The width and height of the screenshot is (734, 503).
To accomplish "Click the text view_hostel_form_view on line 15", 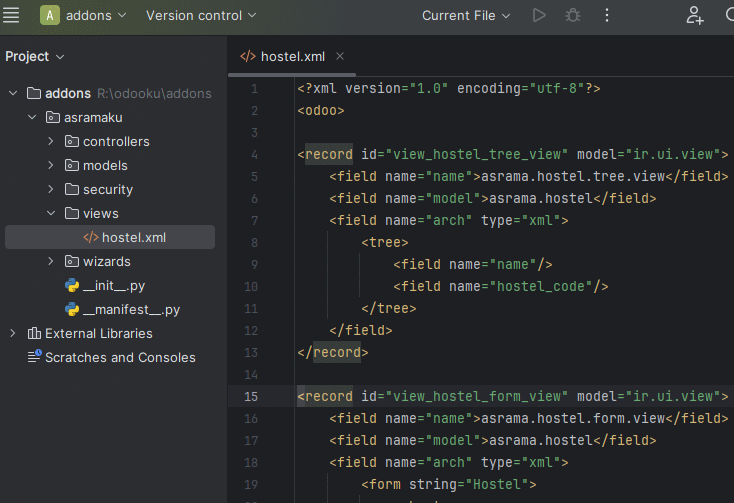I will pos(477,396).
